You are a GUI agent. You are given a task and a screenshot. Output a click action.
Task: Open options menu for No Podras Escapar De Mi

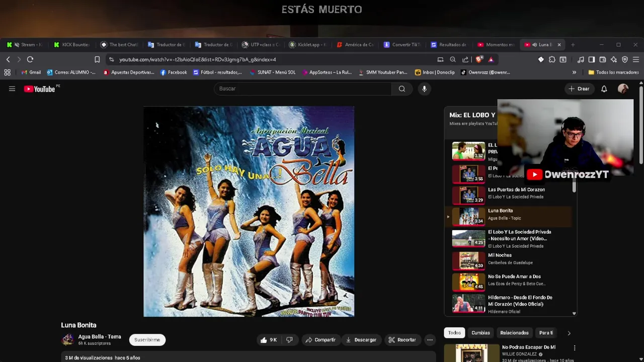pos(575,348)
